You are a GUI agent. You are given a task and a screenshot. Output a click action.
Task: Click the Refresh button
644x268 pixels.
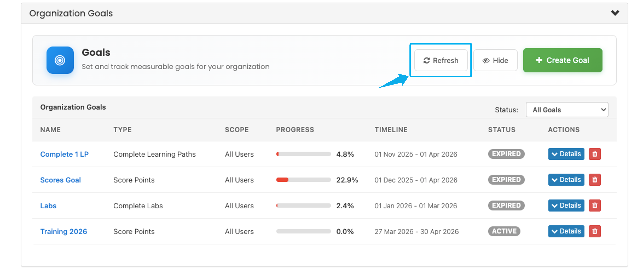point(441,60)
